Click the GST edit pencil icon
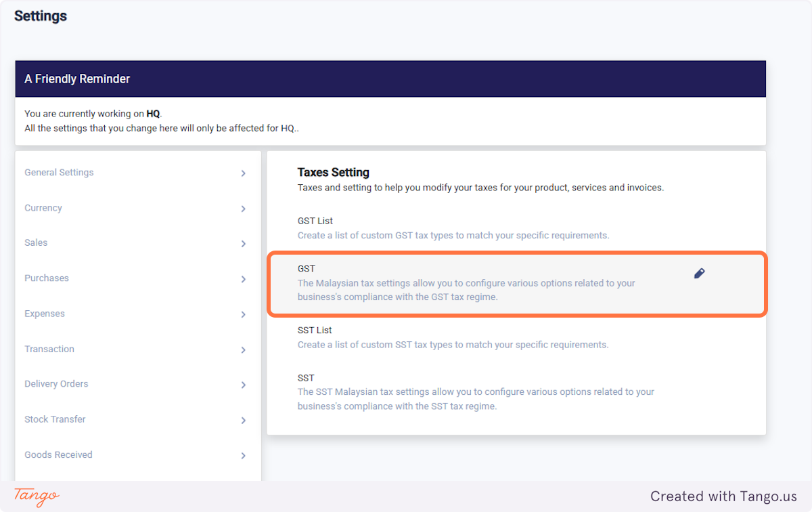The width and height of the screenshot is (812, 512). pos(700,274)
